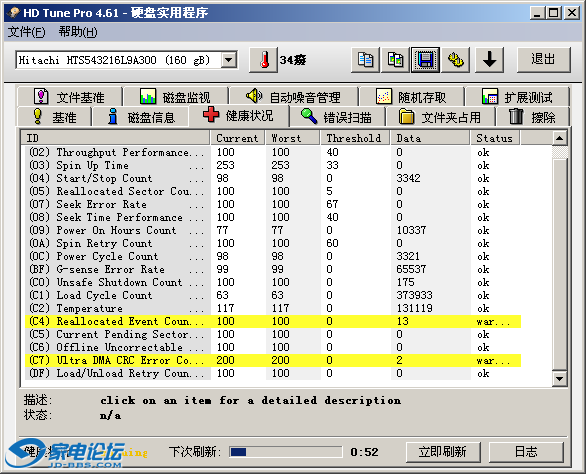
Task: Click the Data column header
Action: [x=430, y=138]
